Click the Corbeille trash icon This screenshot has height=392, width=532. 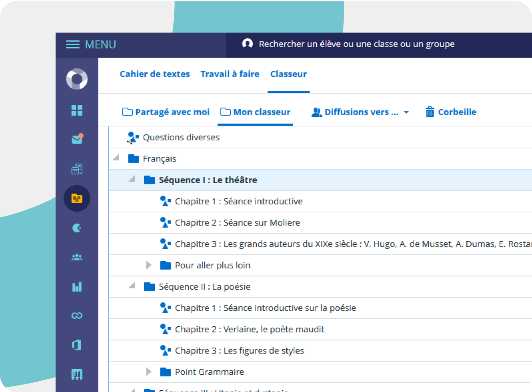point(451,112)
